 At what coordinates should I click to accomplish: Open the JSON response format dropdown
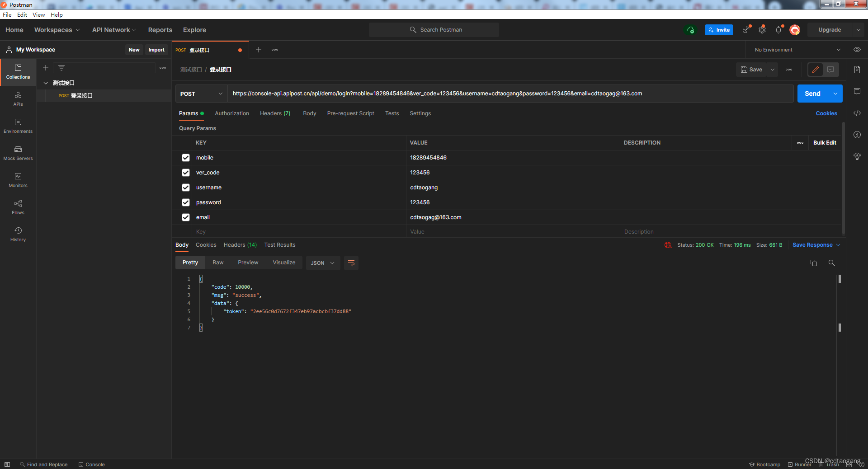pyautogui.click(x=322, y=263)
